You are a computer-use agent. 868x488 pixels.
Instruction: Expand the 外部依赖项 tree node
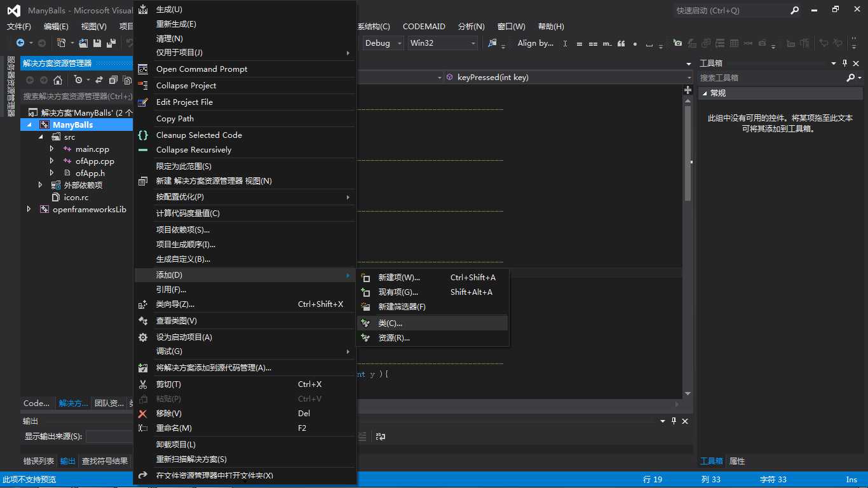[x=40, y=185]
